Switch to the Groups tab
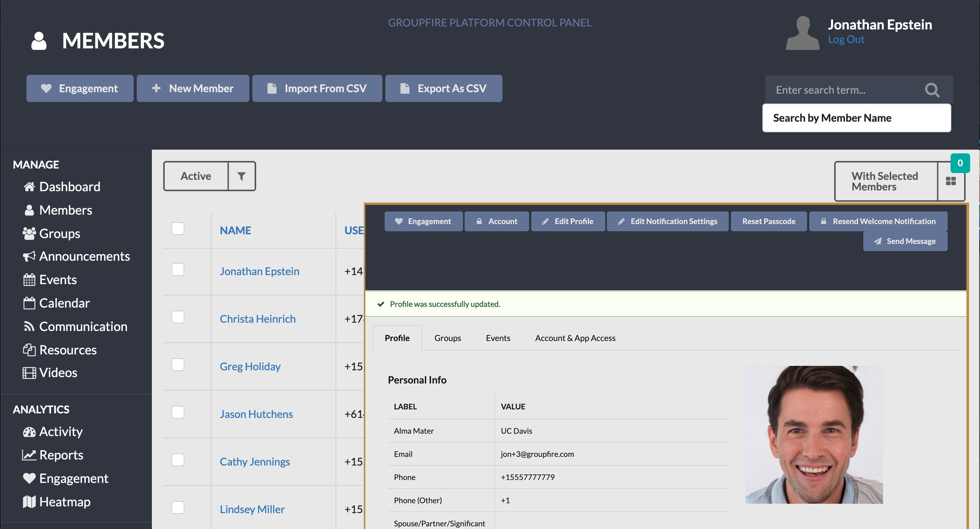 pos(447,338)
